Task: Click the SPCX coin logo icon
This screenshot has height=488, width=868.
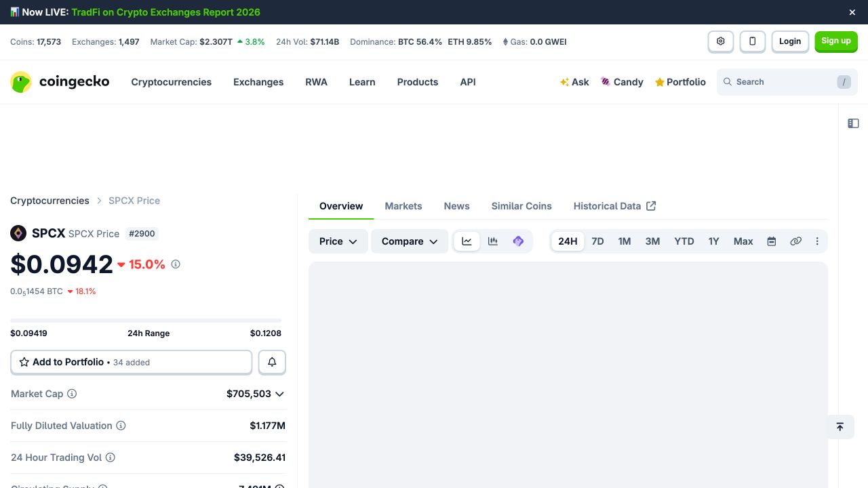Action: [18, 233]
